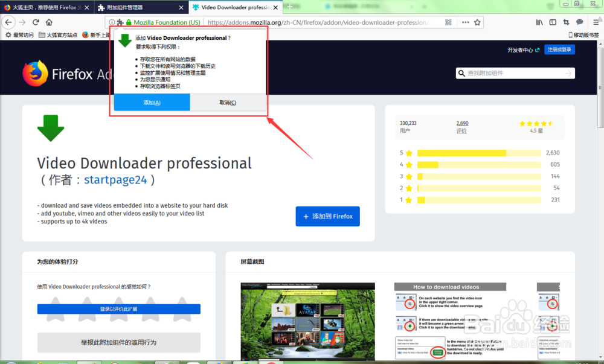Cancel installation with the 取消(C) button
The image size is (604, 364).
point(228,103)
